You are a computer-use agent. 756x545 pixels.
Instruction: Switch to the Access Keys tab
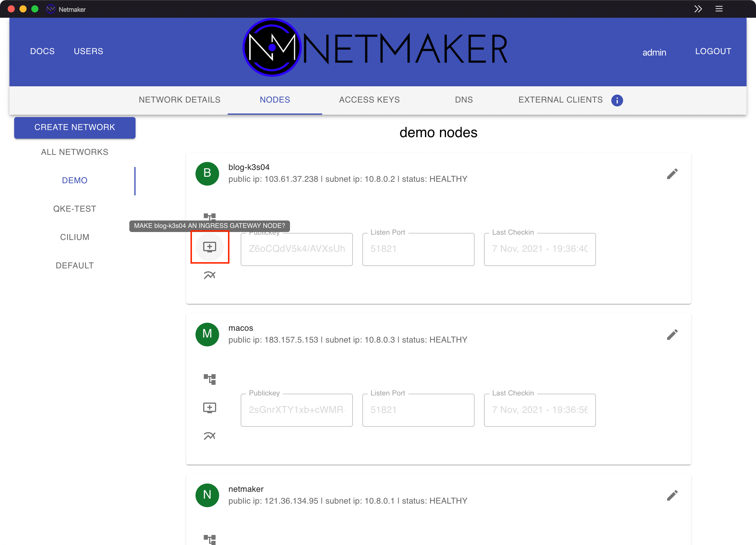(369, 99)
